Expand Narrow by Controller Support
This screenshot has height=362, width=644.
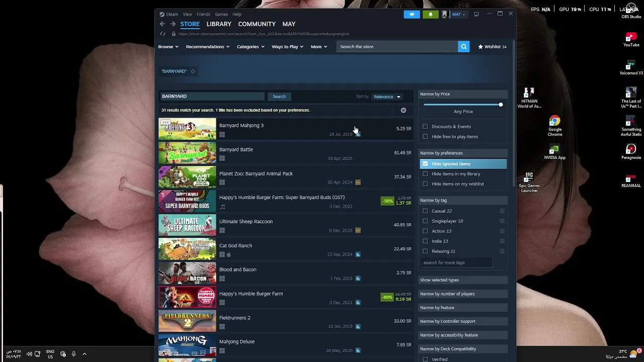(463, 321)
